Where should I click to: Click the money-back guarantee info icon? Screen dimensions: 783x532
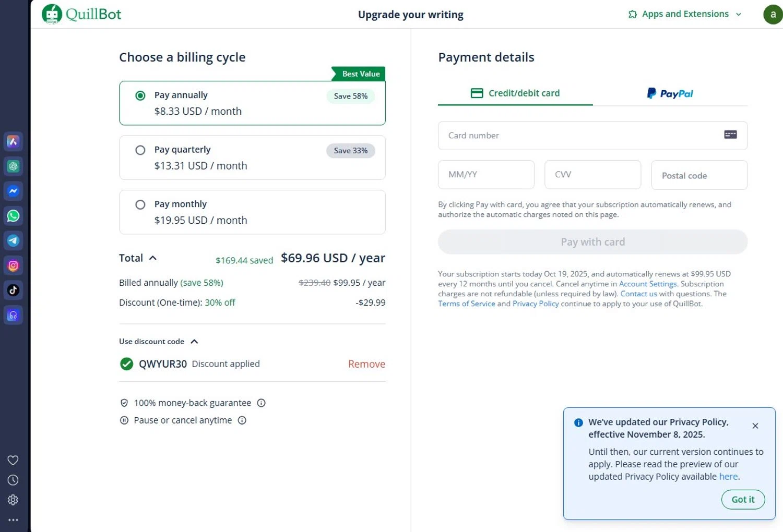tap(262, 403)
